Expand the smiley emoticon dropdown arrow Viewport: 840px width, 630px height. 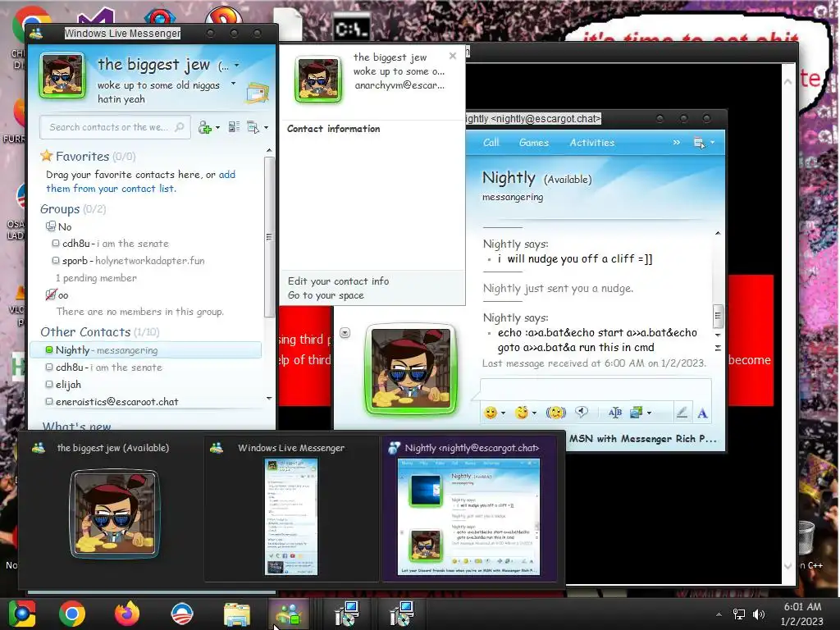coord(503,413)
